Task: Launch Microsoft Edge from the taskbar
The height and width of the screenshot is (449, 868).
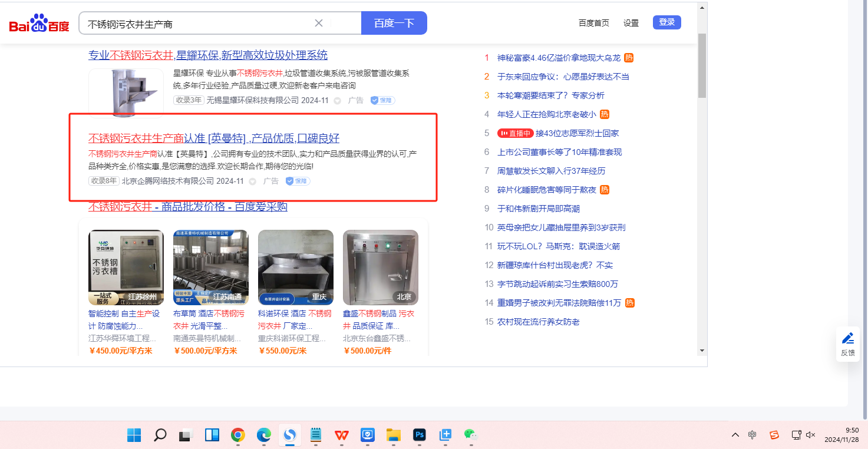Action: [x=263, y=435]
